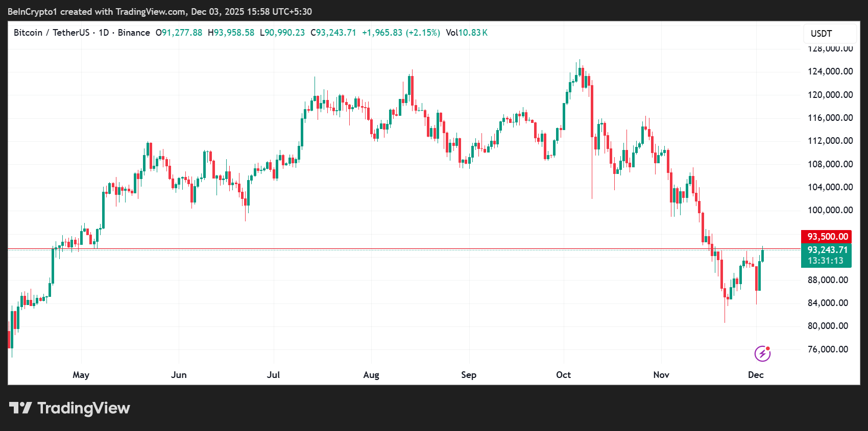The width and height of the screenshot is (868, 431).
Task: Click the 100,000.00 price axis label
Action: point(830,210)
